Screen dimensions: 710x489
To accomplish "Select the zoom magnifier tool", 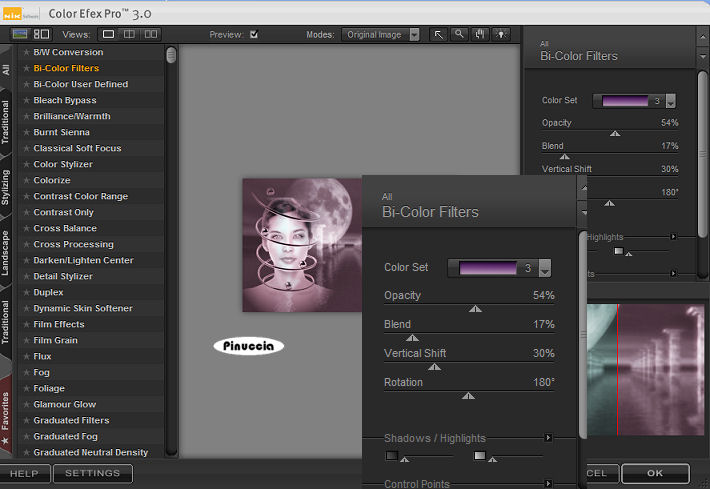I will click(x=459, y=34).
